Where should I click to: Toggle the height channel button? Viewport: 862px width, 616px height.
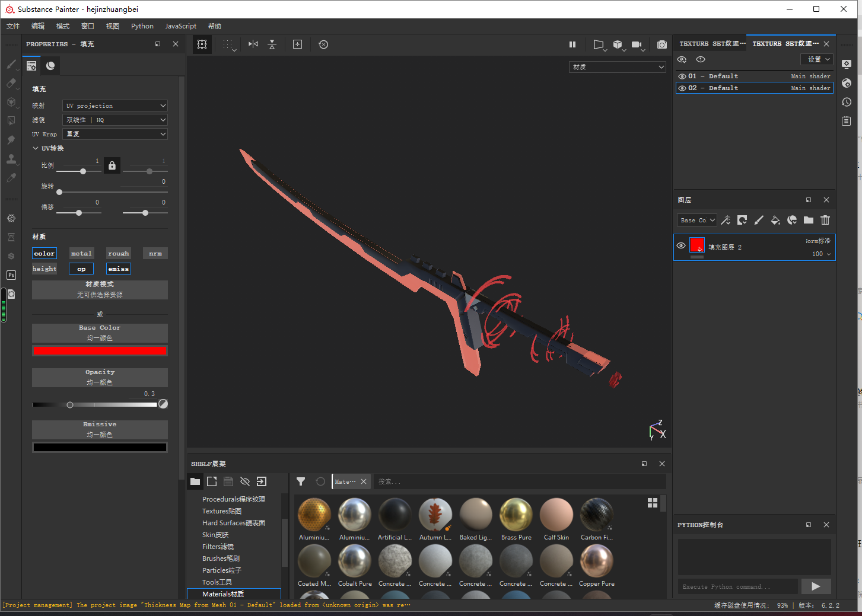44,269
